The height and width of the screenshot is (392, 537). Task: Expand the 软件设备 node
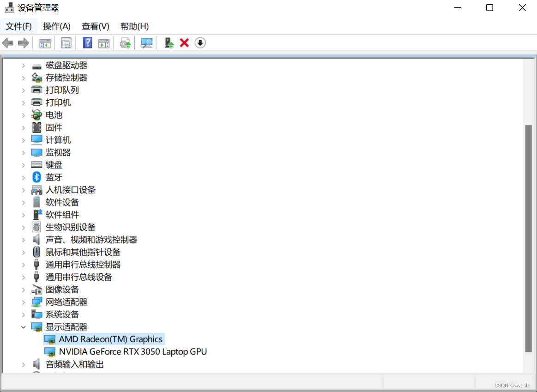pyautogui.click(x=23, y=202)
